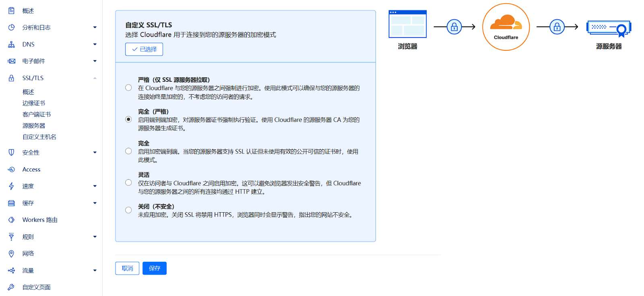Click the SSL/TLS padlock icon

pos(11,78)
